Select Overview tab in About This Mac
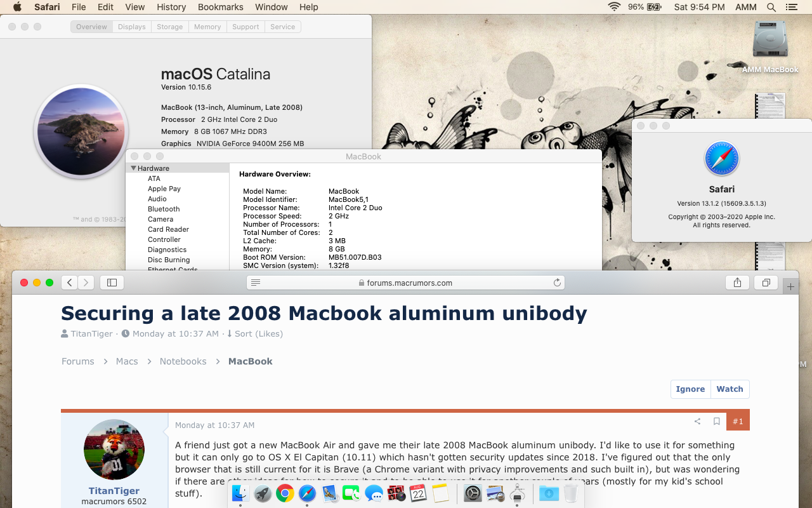Image resolution: width=812 pixels, height=508 pixels. coord(91,27)
